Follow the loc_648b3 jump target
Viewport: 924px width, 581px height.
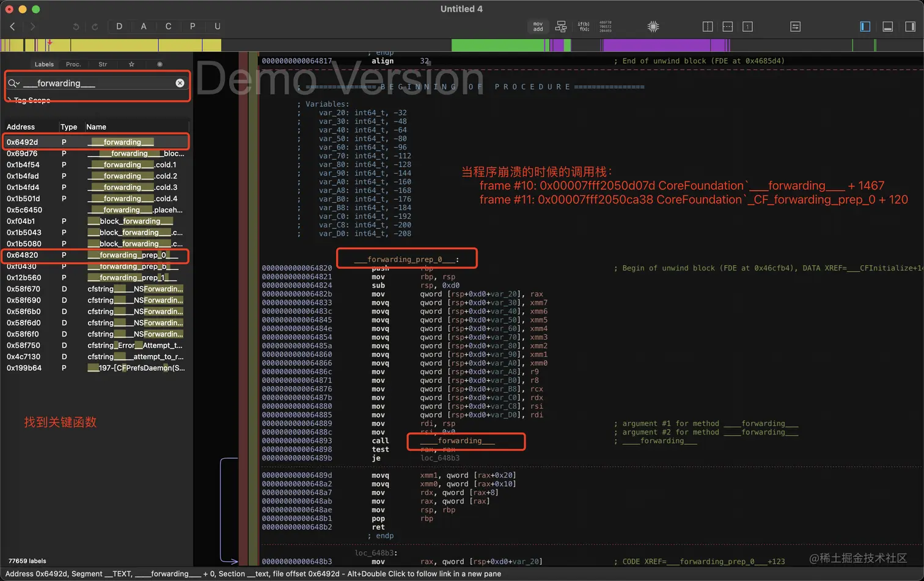440,458
